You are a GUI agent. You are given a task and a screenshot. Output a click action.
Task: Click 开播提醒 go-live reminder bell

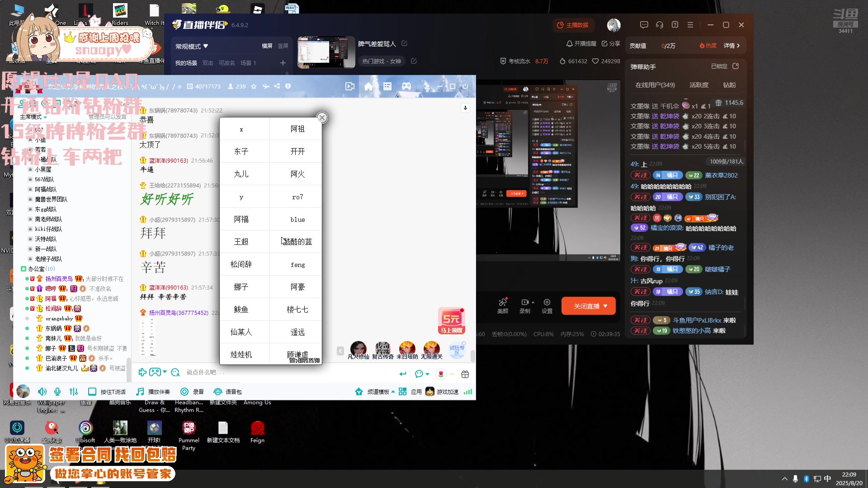[581, 43]
